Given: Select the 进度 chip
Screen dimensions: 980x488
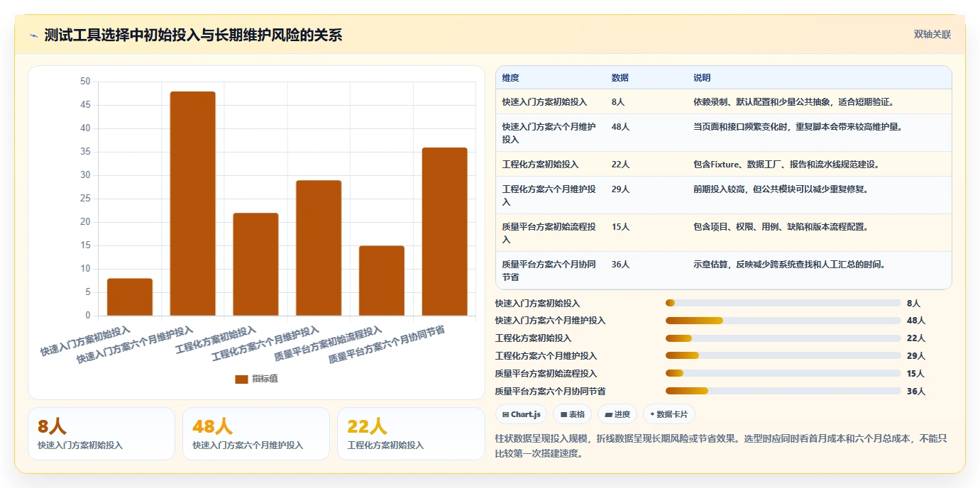Looking at the screenshot, I should click(617, 414).
